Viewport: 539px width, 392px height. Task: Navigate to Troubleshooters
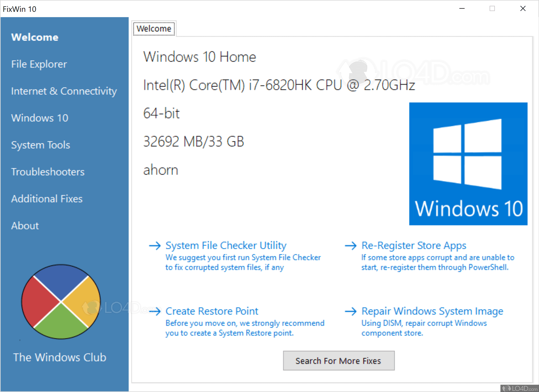(x=48, y=172)
